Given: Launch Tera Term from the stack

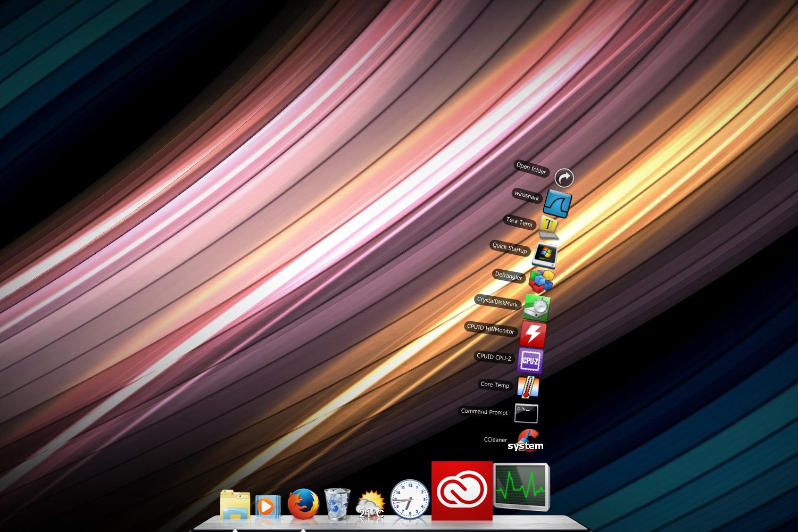Looking at the screenshot, I should 548,227.
